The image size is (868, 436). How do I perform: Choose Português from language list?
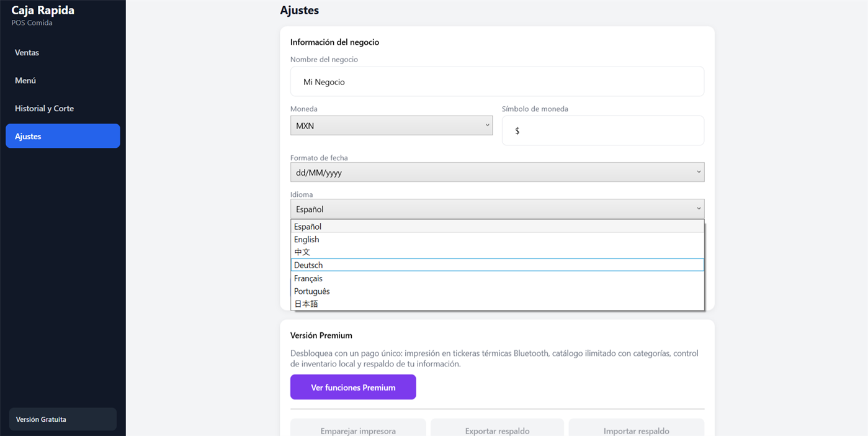pyautogui.click(x=498, y=291)
